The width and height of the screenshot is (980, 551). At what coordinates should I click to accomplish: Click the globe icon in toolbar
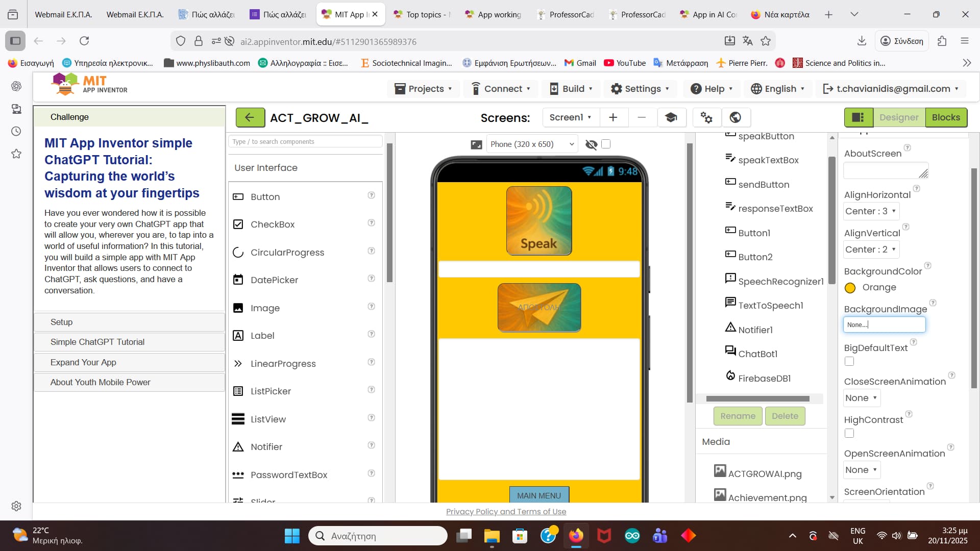click(x=735, y=117)
